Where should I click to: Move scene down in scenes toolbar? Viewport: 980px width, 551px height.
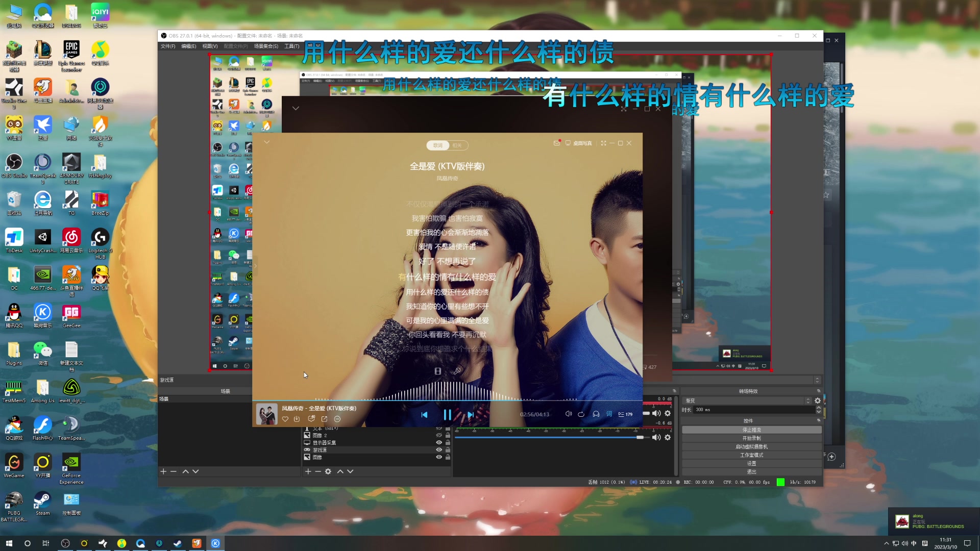click(x=195, y=471)
